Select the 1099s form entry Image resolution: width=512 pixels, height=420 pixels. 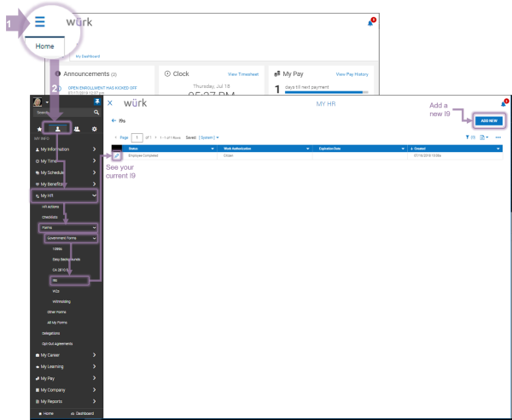[57, 249]
